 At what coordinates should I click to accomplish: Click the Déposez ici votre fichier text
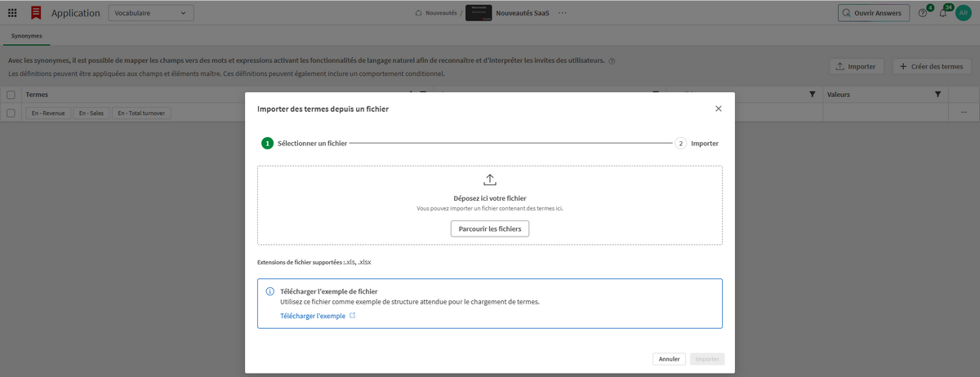pos(490,198)
